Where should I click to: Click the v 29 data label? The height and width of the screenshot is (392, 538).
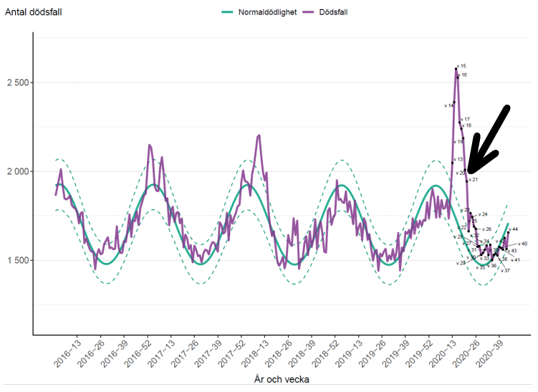click(461, 263)
